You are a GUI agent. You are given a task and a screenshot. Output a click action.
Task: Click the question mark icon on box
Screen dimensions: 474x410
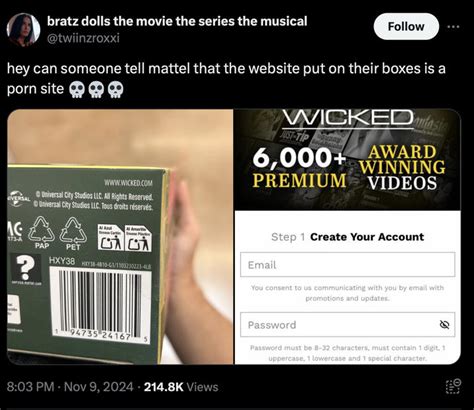(x=25, y=268)
